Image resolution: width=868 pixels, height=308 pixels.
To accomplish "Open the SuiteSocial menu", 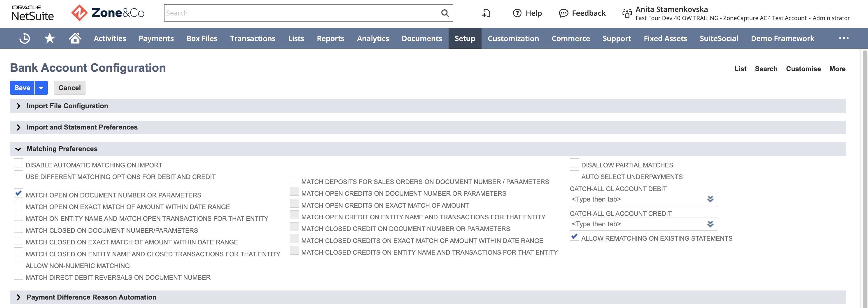I will click(719, 38).
